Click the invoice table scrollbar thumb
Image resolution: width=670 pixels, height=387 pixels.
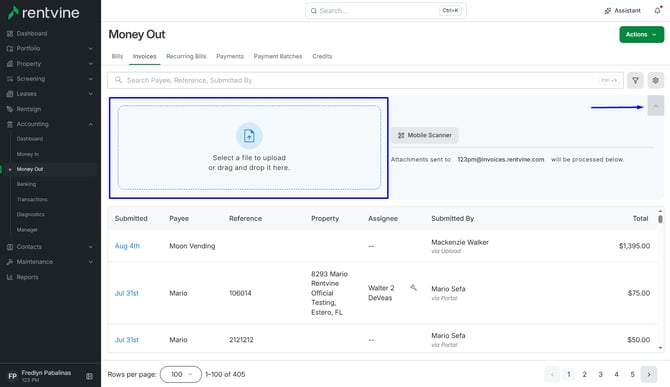tap(660, 219)
